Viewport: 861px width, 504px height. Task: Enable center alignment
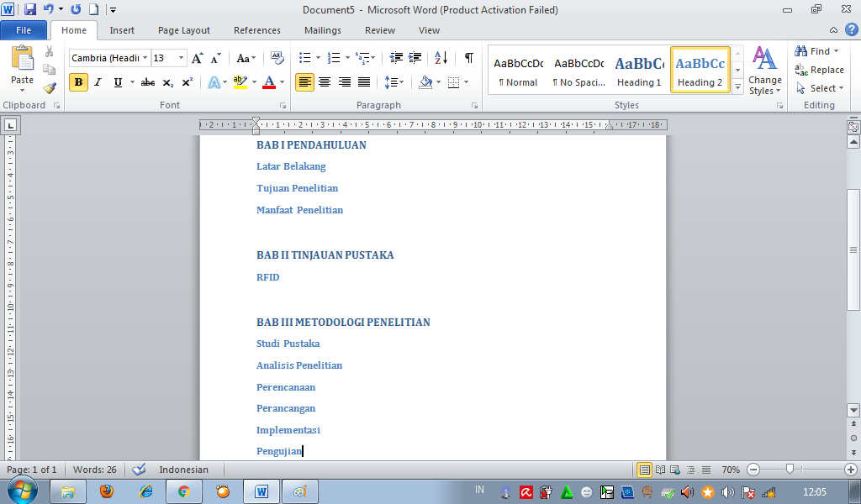coord(324,80)
